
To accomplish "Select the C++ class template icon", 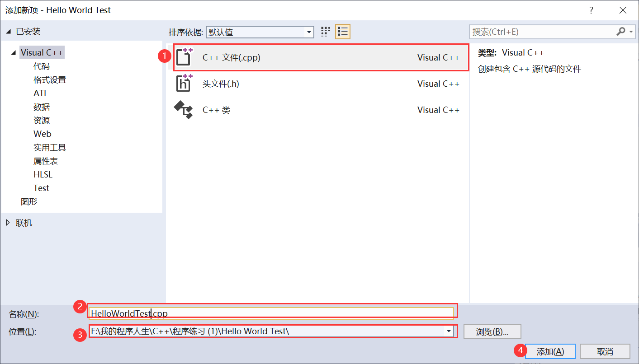I will (184, 110).
